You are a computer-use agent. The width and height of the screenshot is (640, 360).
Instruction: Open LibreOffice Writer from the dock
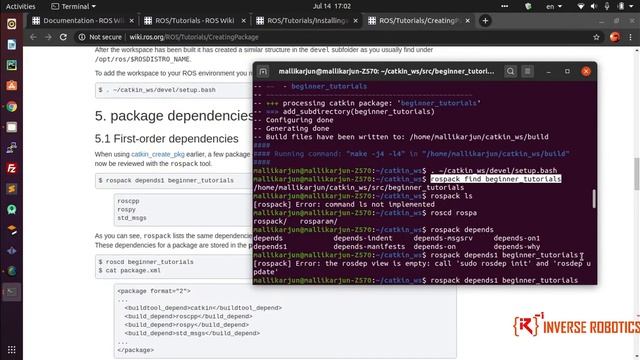[x=11, y=44]
